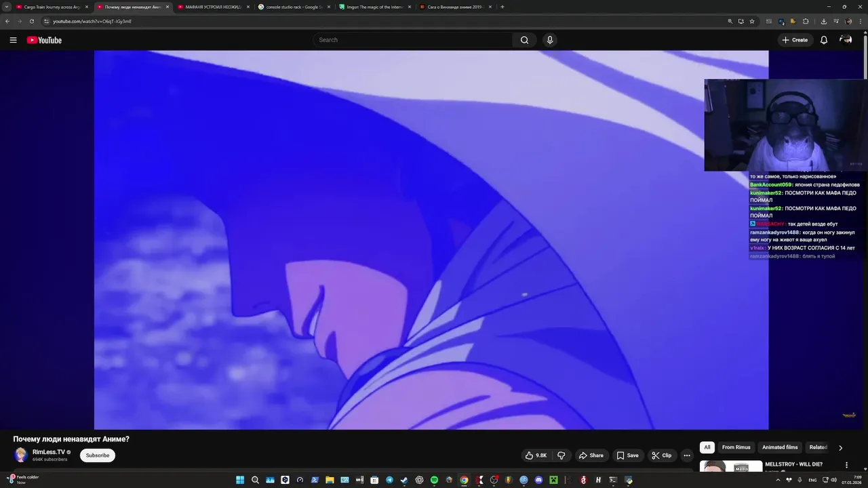
Task: Click chat username BankAccount059
Action: [x=771, y=184]
